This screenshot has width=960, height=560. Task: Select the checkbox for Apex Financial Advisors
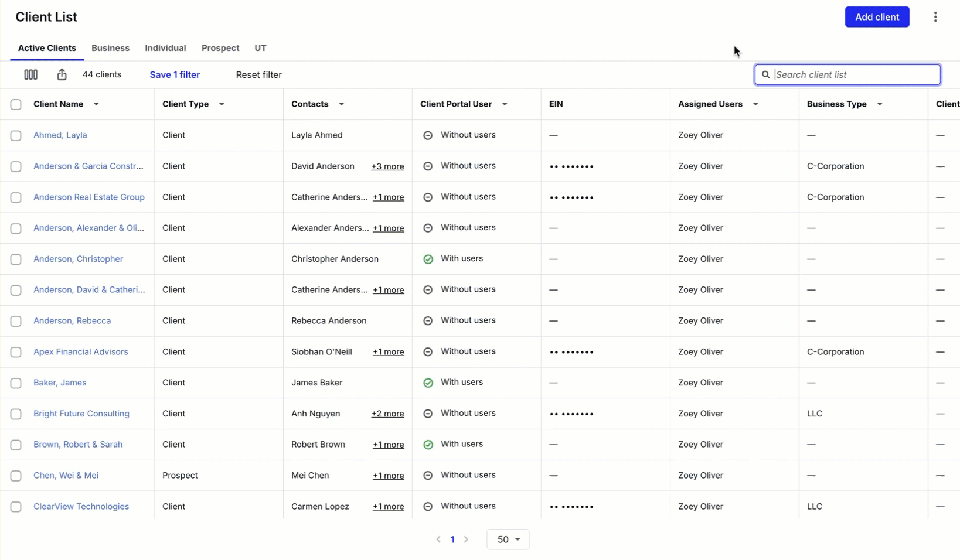[16, 352]
